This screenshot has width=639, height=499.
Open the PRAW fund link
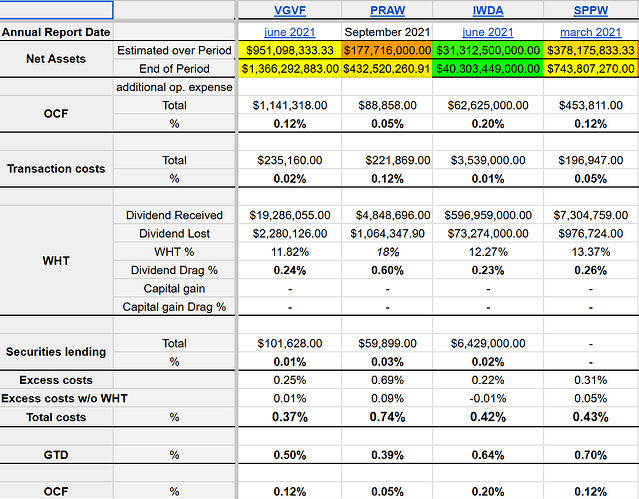pyautogui.click(x=387, y=10)
